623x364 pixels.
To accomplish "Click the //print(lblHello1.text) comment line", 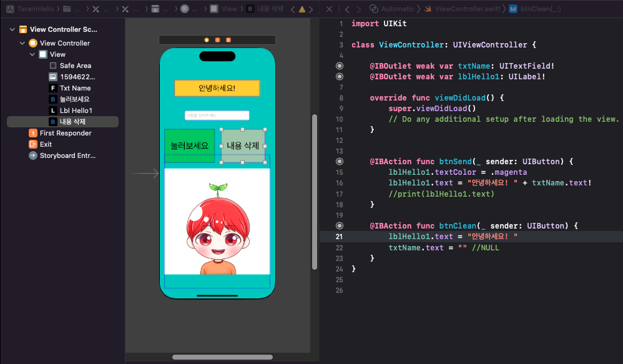I will coord(441,194).
